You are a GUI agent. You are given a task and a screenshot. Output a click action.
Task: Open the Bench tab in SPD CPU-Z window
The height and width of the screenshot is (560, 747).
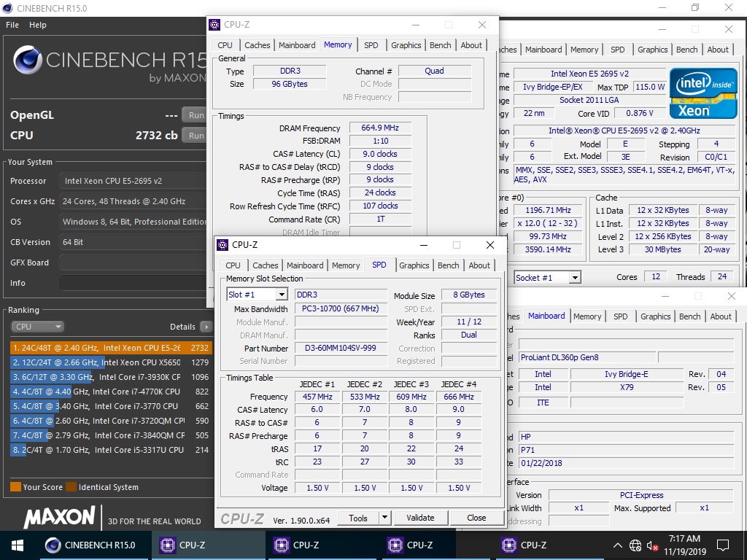coord(449,265)
